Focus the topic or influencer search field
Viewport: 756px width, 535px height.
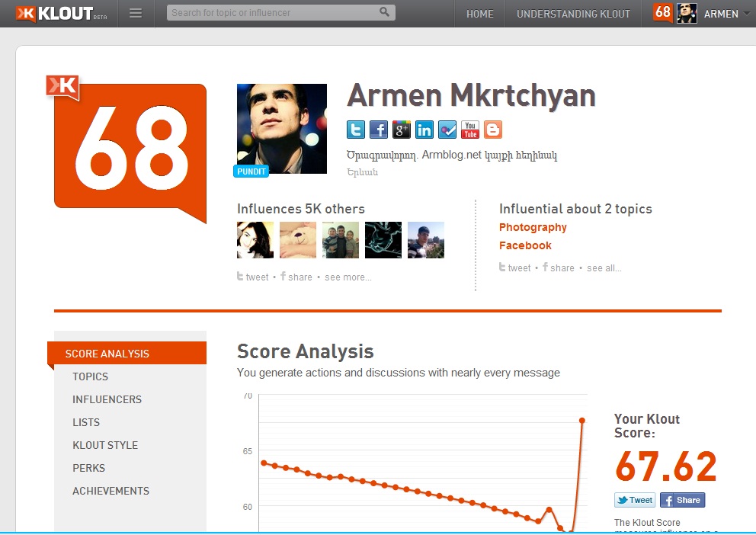pos(280,12)
